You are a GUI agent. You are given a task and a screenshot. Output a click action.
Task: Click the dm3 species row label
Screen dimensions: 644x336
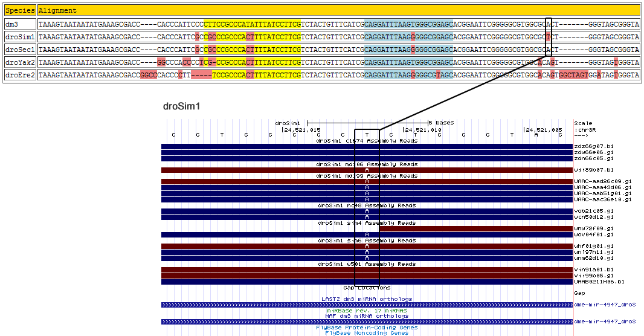pos(11,24)
